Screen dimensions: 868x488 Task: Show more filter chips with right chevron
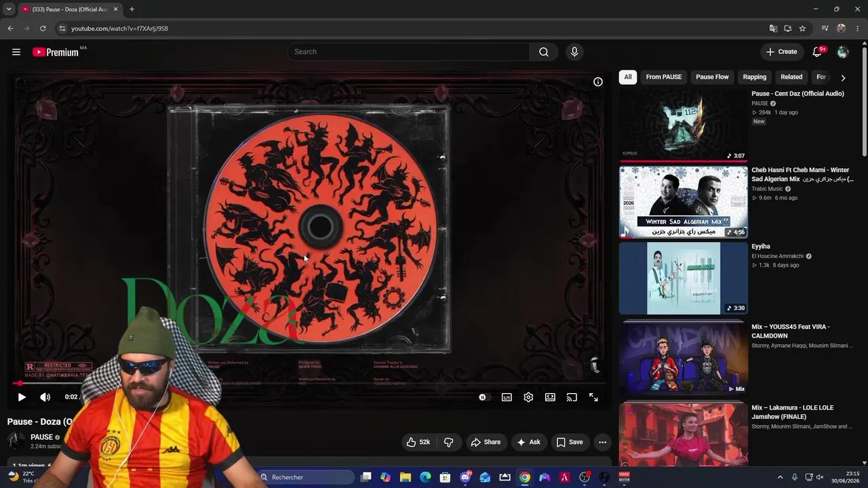[843, 78]
